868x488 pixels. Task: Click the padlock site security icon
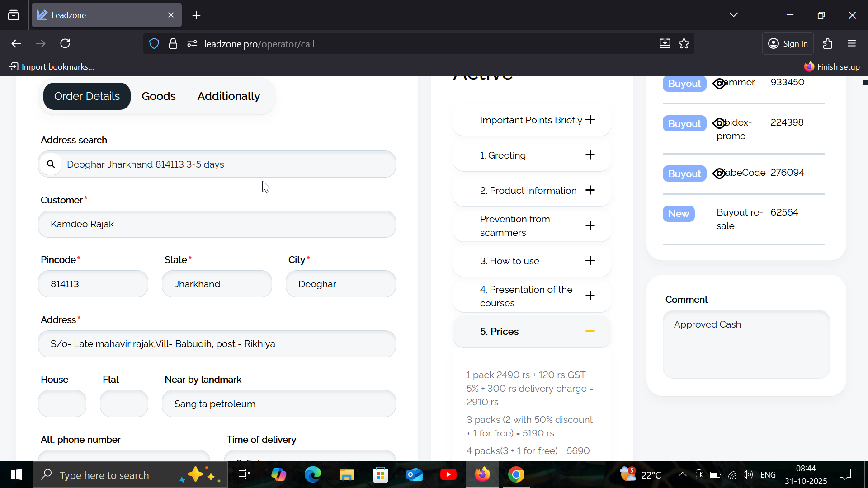tap(173, 44)
